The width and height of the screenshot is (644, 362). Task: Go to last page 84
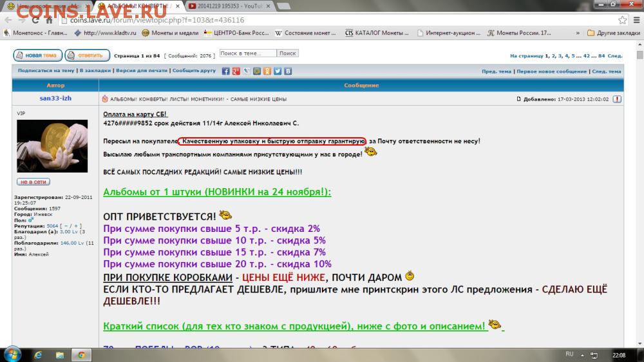(x=601, y=56)
